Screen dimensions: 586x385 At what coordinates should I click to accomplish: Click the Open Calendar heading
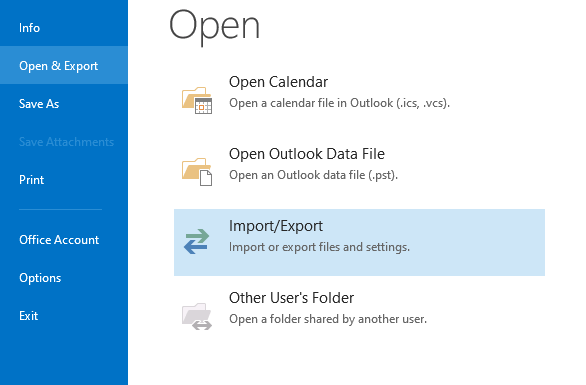278,82
